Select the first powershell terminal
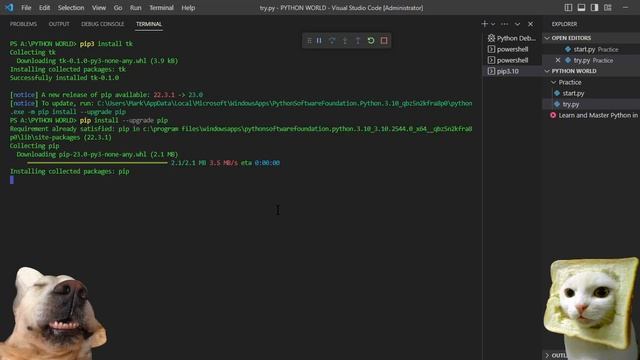Image resolution: width=640 pixels, height=360 pixels. click(512, 49)
